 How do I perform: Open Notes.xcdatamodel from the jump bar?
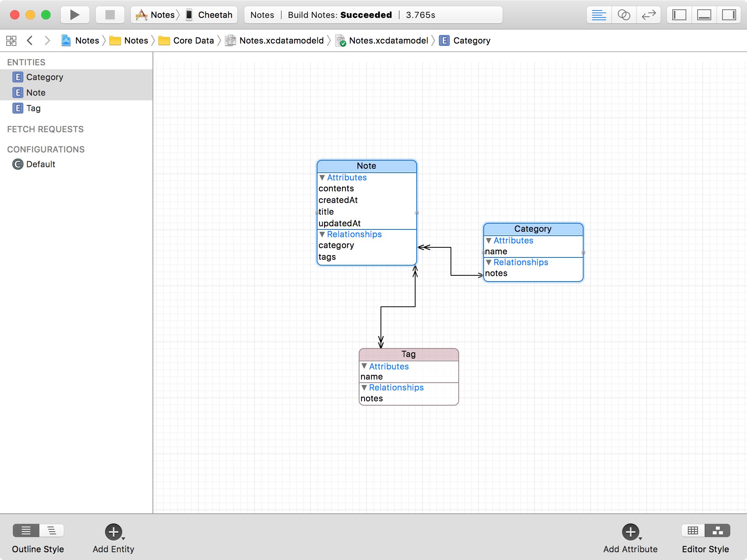(387, 40)
